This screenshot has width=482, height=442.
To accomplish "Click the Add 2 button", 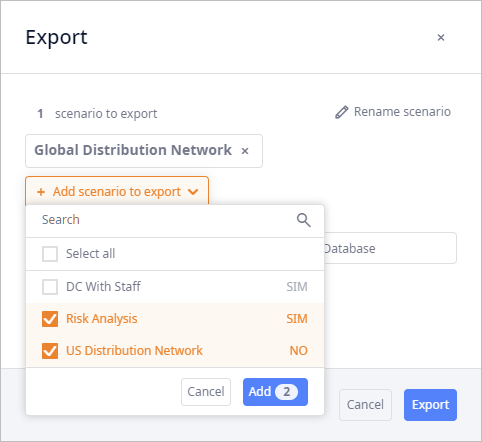I will (x=275, y=392).
